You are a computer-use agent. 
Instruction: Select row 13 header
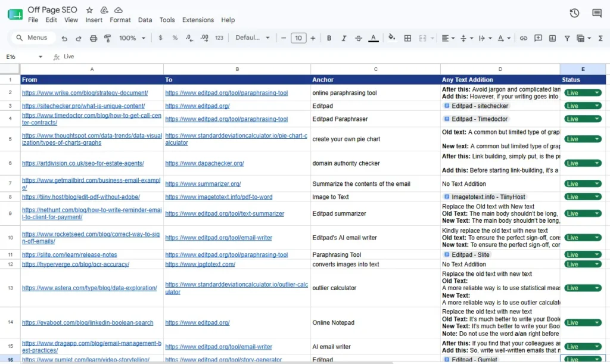[10, 288]
